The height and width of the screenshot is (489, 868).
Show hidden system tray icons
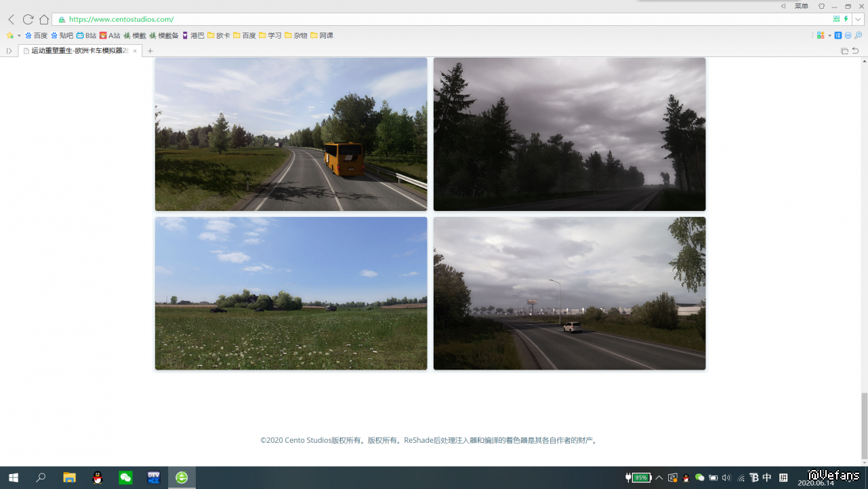[659, 477]
